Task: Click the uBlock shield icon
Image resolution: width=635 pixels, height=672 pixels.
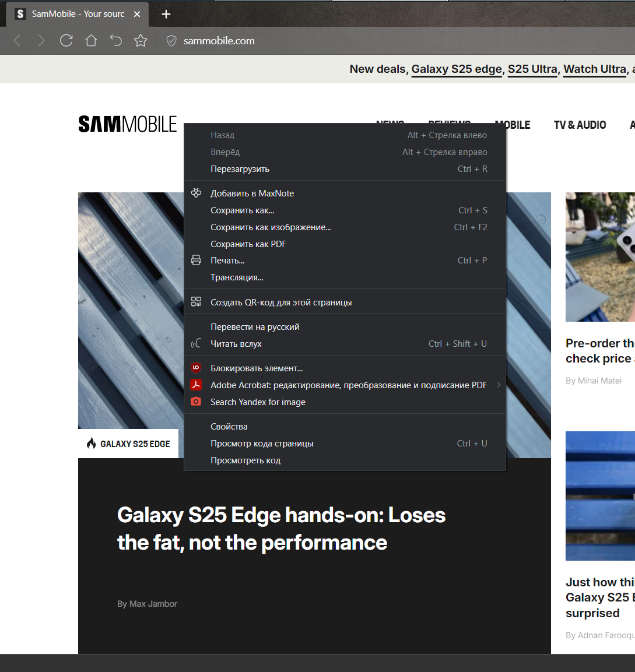Action: [x=196, y=368]
